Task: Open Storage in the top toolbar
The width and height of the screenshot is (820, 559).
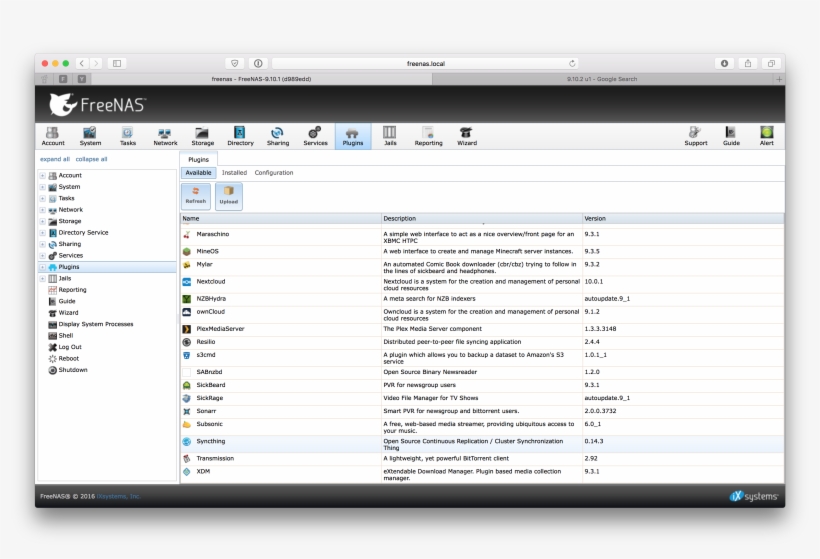Action: point(202,136)
